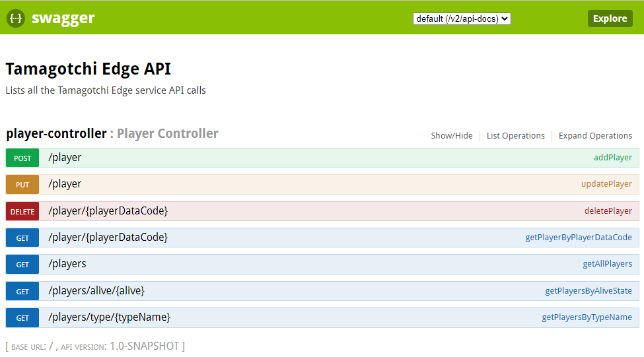Expand GET /player/{playerDataCode} path
644x357 pixels.
108,238
